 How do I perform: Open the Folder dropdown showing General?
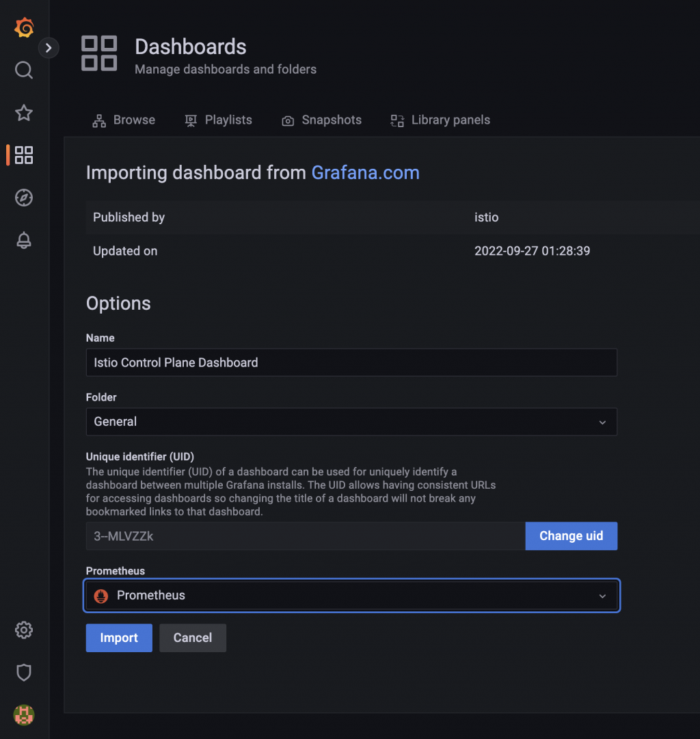click(351, 422)
